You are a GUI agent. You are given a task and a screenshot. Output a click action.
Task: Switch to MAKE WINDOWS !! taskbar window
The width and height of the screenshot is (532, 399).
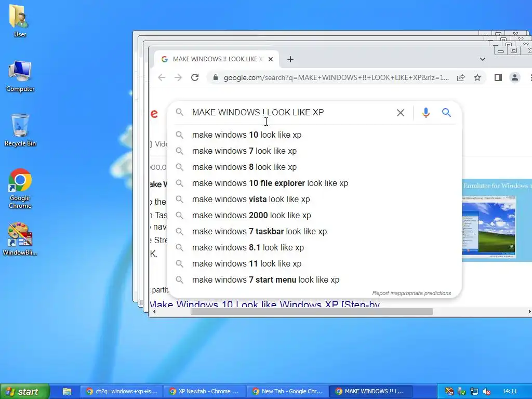pyautogui.click(x=370, y=392)
